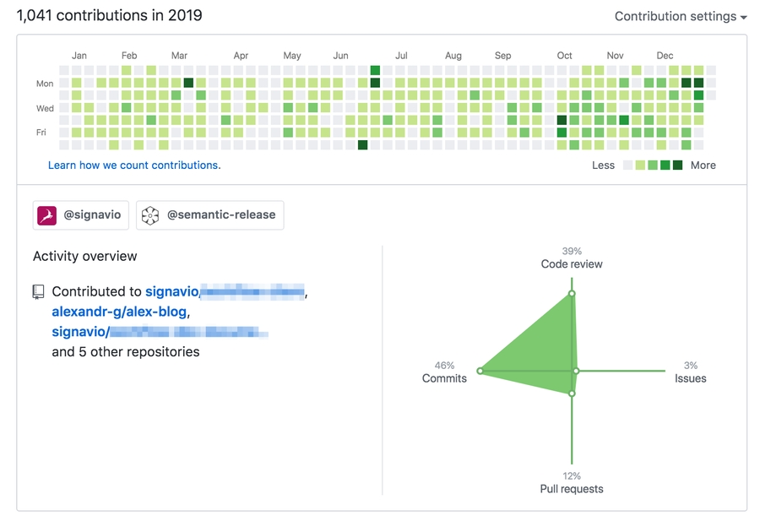The image size is (760, 532).
Task: Filter activity by @semantic-release organization
Action: pyautogui.click(x=210, y=215)
